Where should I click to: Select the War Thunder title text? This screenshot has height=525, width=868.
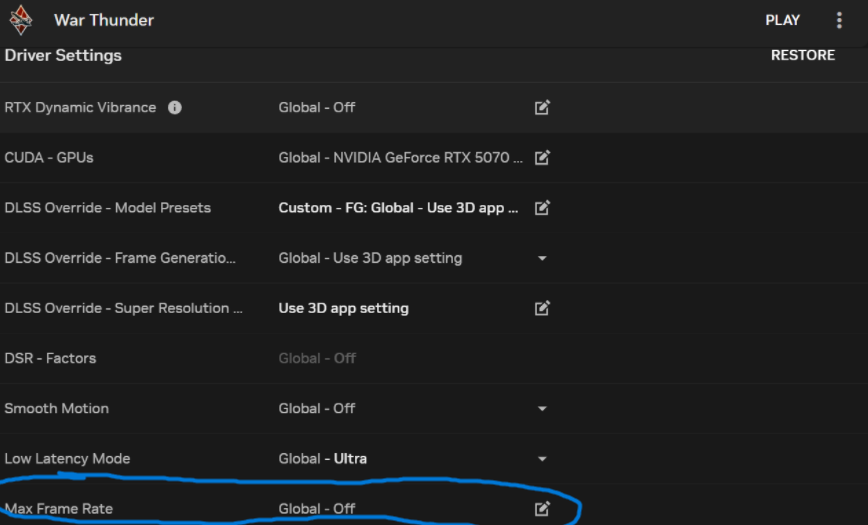coord(104,20)
